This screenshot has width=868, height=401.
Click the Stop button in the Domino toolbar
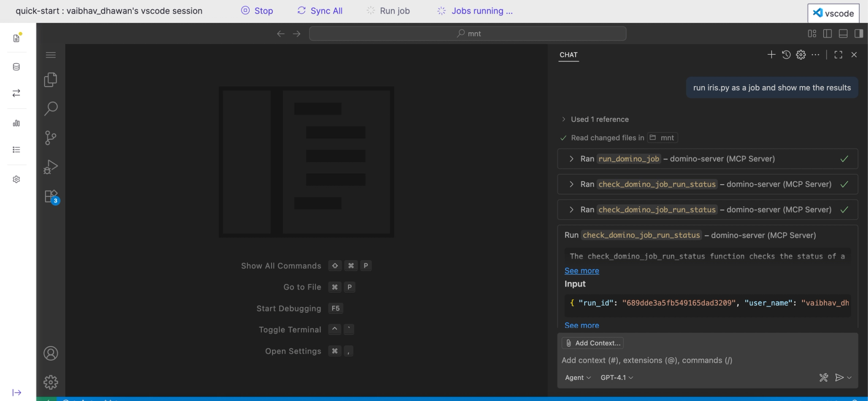coord(257,11)
